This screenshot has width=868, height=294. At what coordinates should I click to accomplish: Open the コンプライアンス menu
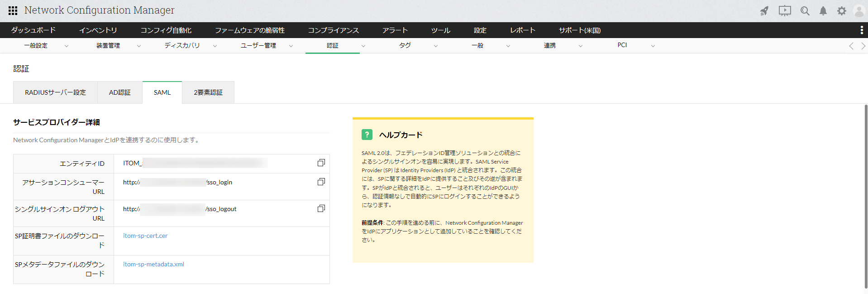click(x=333, y=30)
